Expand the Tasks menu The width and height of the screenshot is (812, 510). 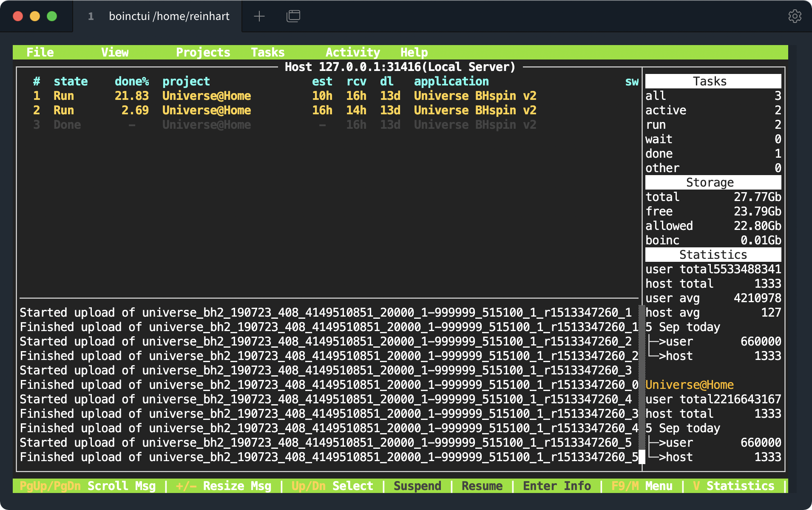point(267,52)
